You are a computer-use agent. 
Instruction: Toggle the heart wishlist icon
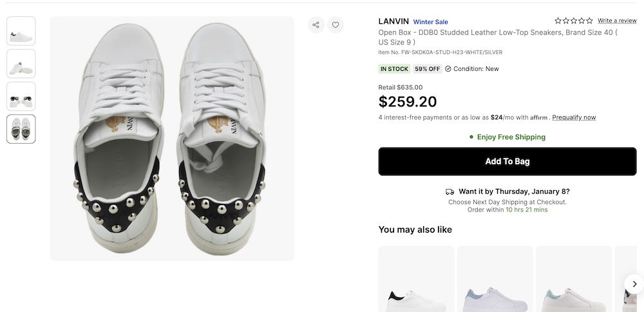coord(335,25)
